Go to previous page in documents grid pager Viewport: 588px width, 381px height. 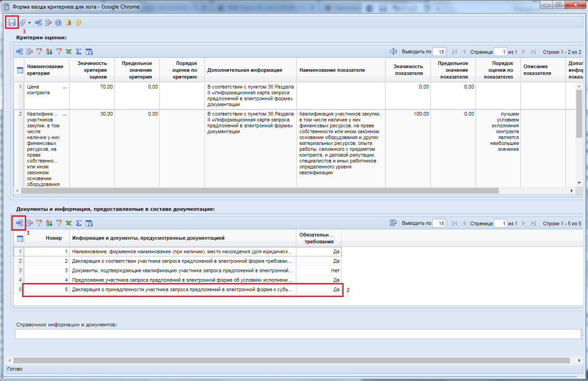click(464, 223)
